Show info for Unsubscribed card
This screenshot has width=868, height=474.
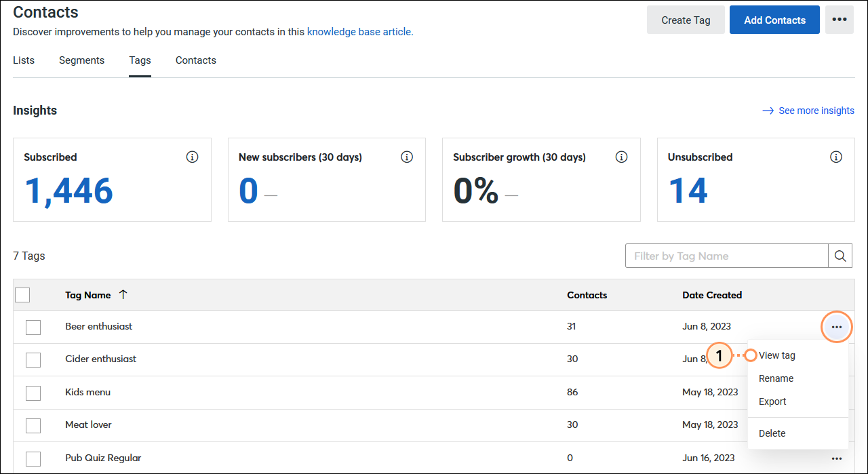836,157
